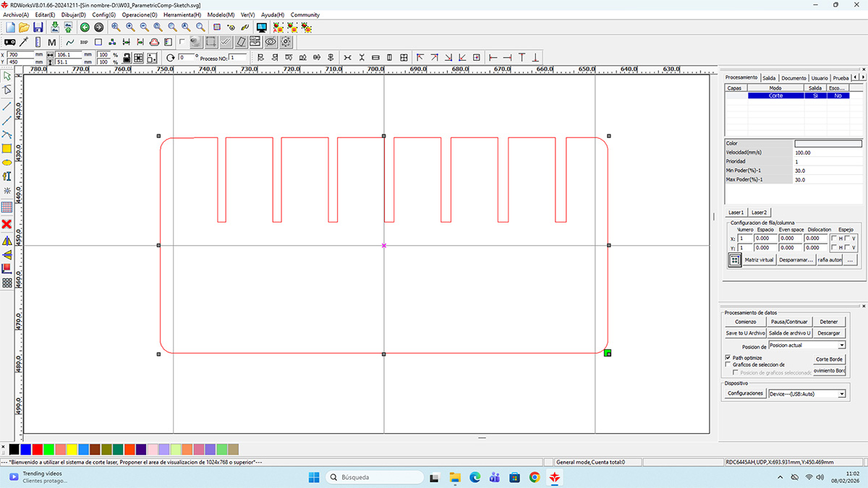Switch to the Documento tab
Viewport: 868px width, 488px height.
[x=793, y=77]
